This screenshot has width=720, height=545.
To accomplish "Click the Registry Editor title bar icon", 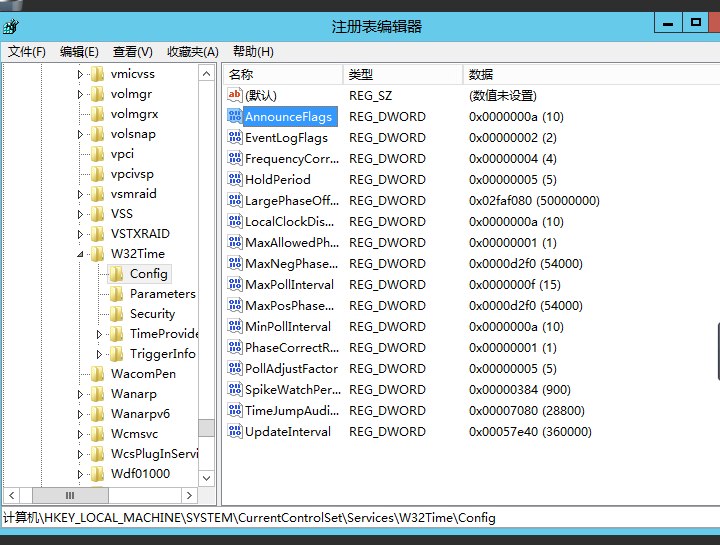I will tap(10, 27).
